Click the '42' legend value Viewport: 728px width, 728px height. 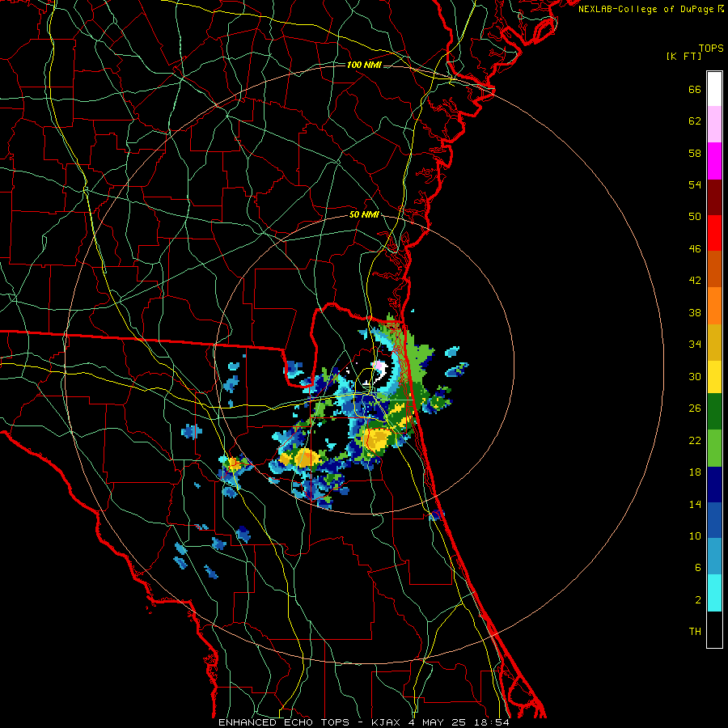(695, 281)
